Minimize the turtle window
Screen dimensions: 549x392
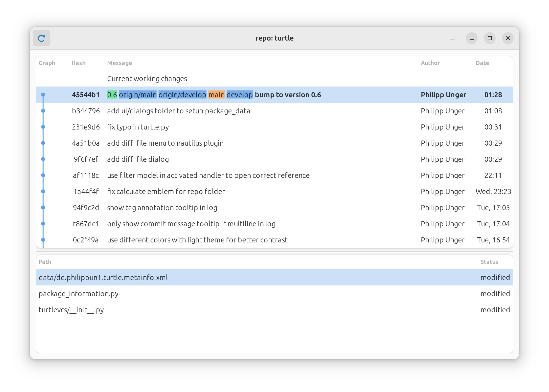471,38
